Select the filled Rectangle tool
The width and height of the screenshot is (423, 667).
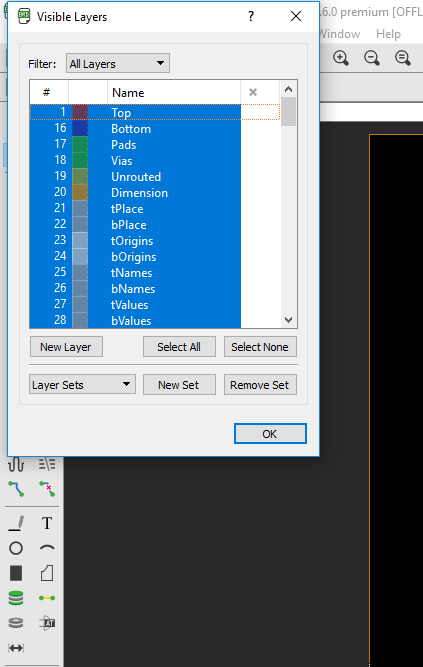point(16,573)
